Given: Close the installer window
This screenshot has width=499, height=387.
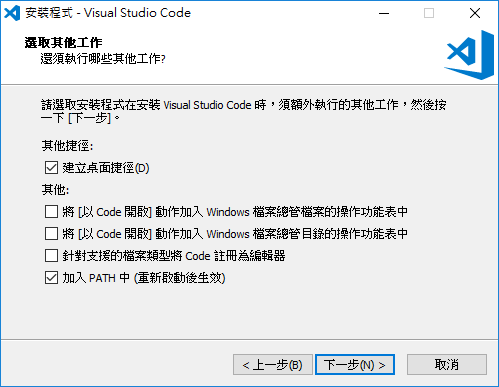Looking at the screenshot, I should coord(475,13).
